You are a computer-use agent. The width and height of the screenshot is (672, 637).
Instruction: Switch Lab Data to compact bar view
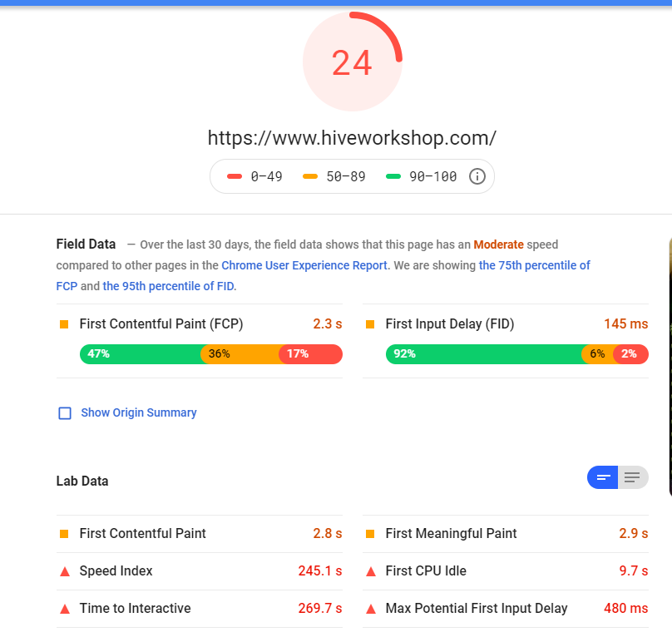click(603, 477)
